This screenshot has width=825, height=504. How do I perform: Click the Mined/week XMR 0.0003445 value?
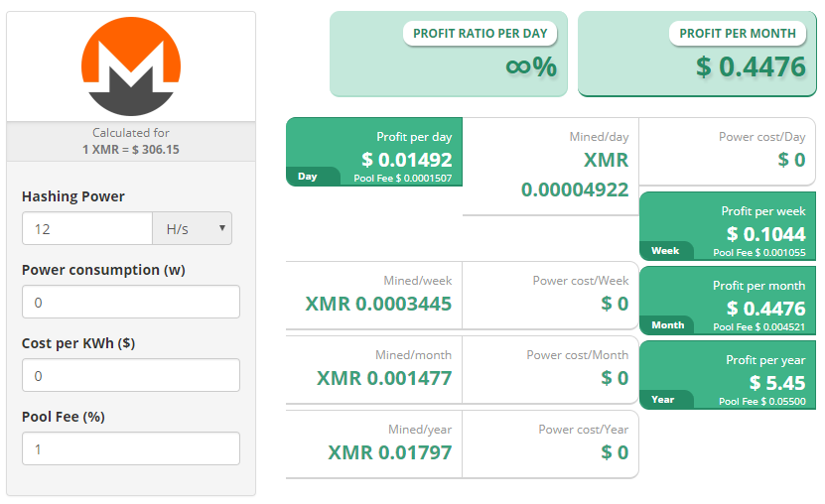pyautogui.click(x=378, y=304)
